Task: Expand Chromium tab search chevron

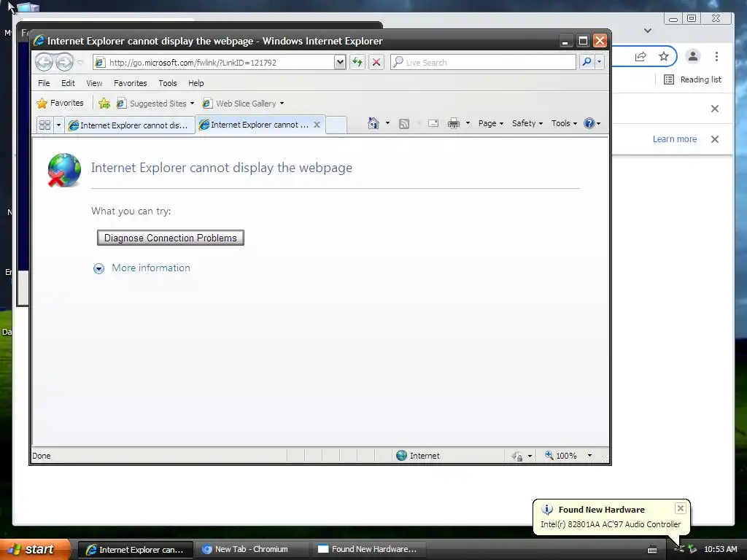Action: 648,31
